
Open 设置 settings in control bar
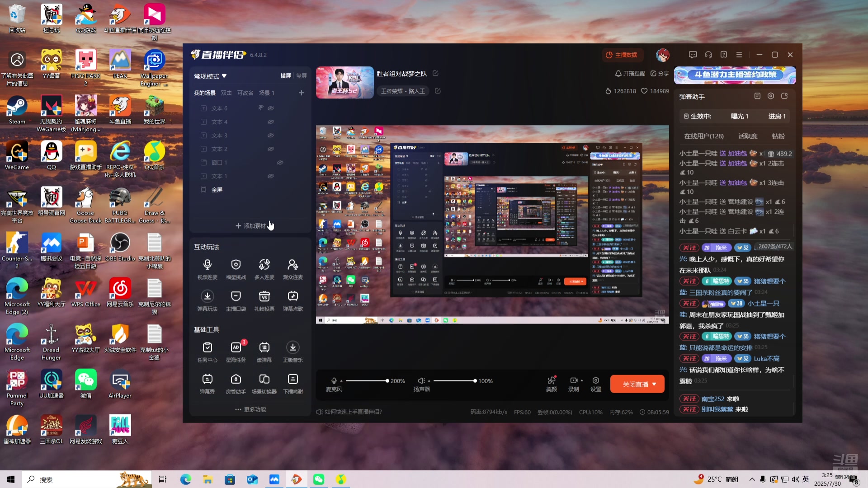coord(596,384)
